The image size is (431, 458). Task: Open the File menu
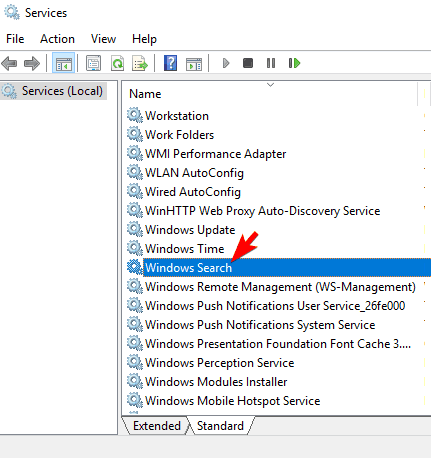[x=15, y=39]
